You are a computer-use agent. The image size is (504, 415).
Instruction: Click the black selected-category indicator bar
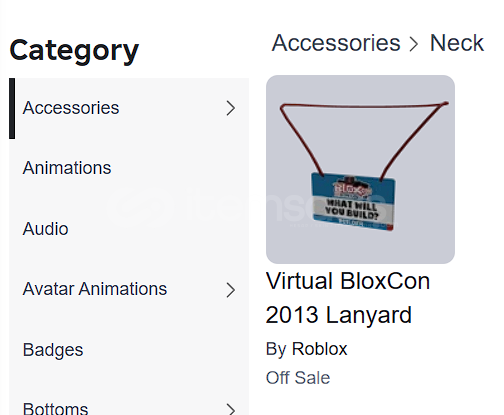click(12, 108)
